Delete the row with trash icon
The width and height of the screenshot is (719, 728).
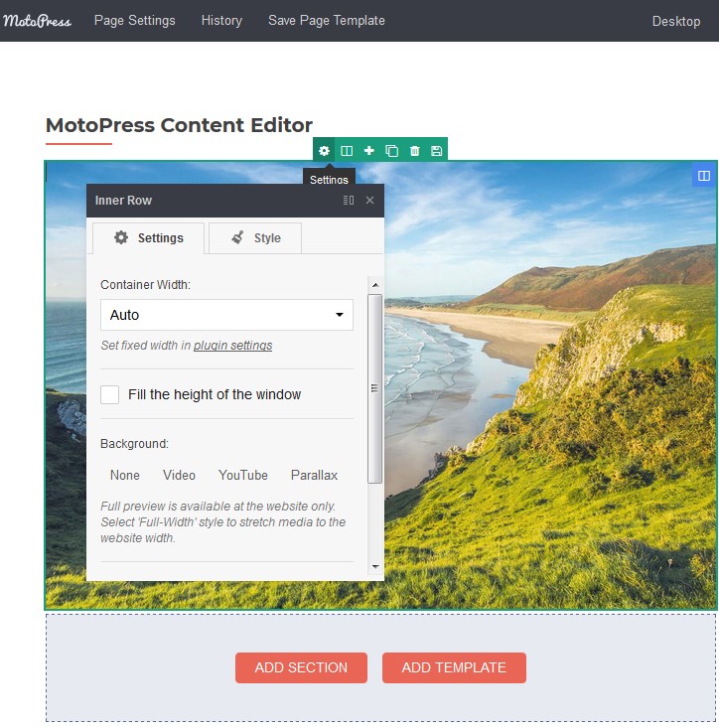(414, 150)
